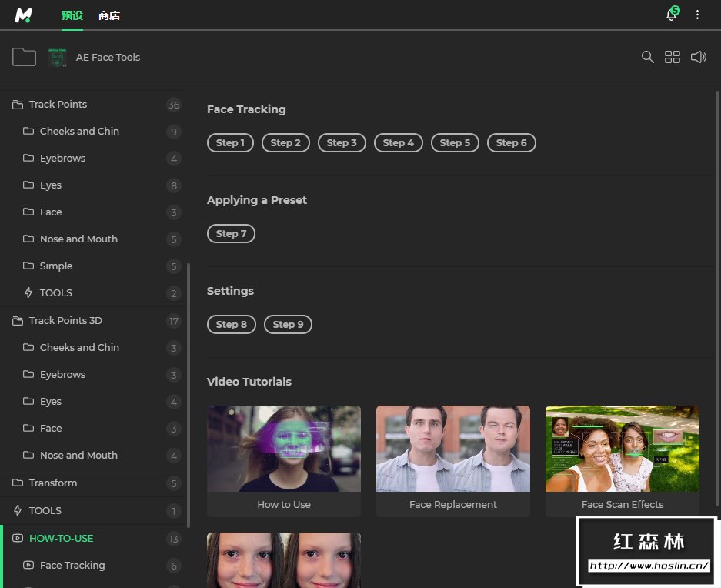Open Cheeks and Chin under Track Points 3D
Image resolution: width=721 pixels, height=588 pixels.
[x=93, y=347]
